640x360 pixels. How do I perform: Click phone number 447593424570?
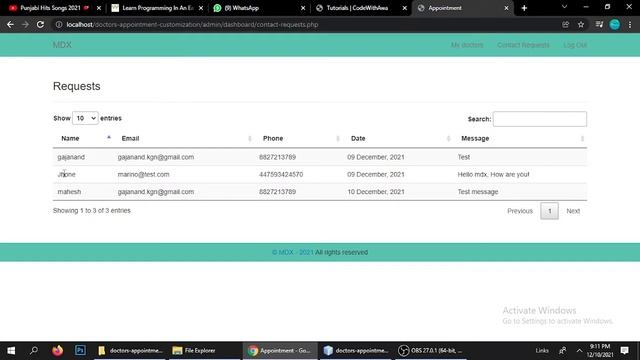(281, 174)
